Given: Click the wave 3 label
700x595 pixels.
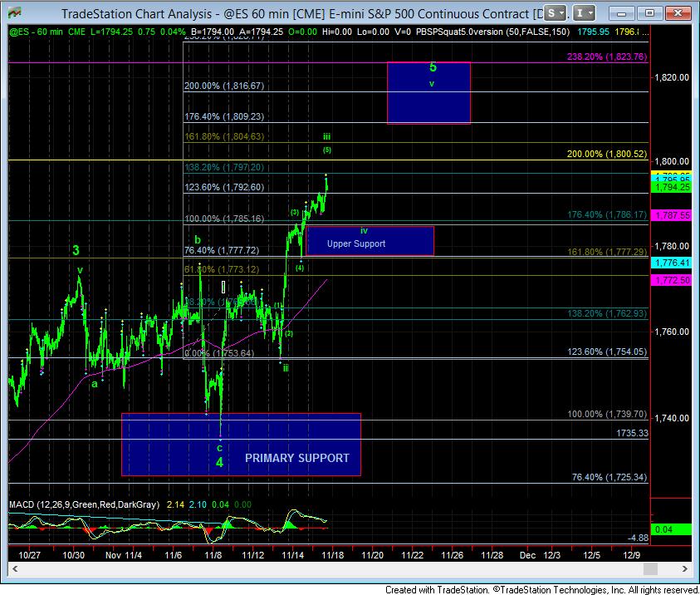Looking at the screenshot, I should (76, 250).
